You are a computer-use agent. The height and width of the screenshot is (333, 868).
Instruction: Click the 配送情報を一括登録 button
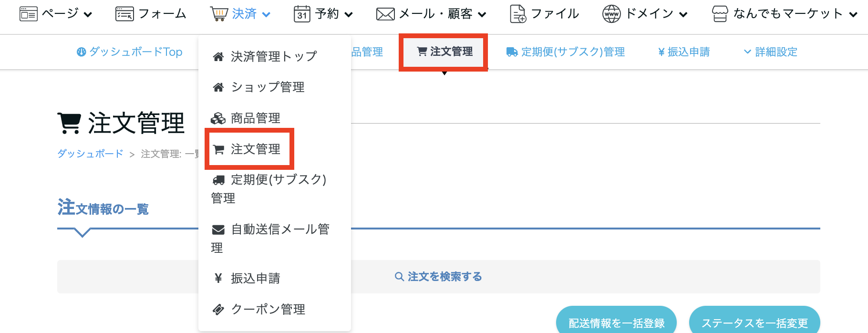tap(616, 323)
